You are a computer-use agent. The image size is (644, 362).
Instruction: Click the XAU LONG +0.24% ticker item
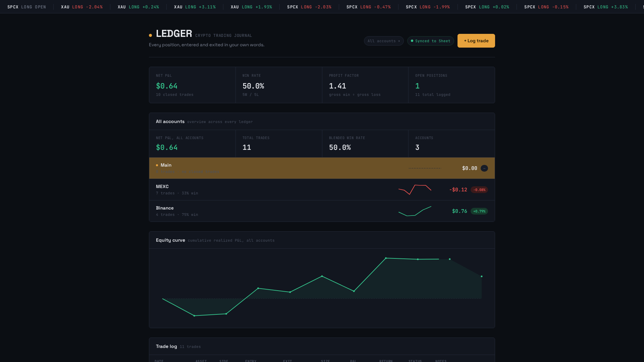click(x=138, y=7)
